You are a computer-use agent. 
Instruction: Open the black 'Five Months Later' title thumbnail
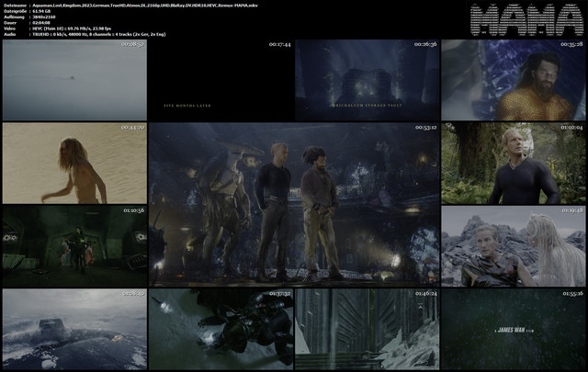pyautogui.click(x=220, y=80)
